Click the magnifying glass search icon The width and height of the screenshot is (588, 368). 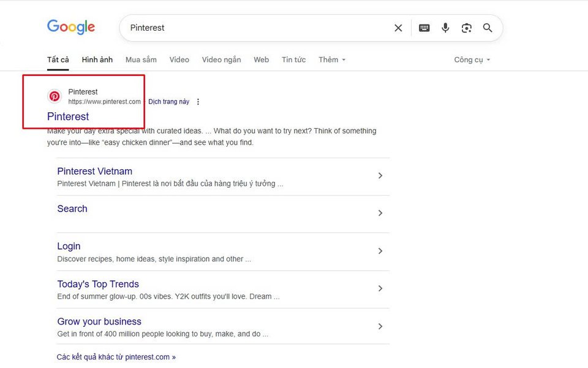pos(488,28)
